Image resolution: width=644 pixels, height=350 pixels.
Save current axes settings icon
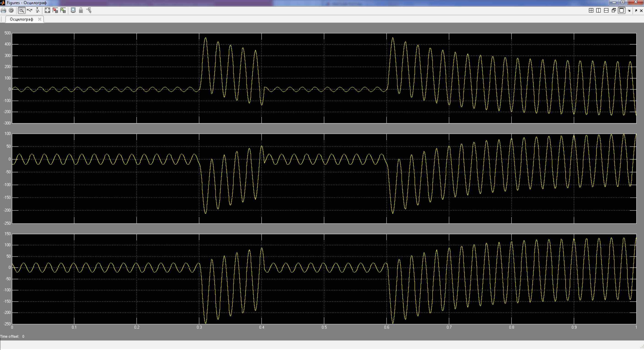point(55,11)
